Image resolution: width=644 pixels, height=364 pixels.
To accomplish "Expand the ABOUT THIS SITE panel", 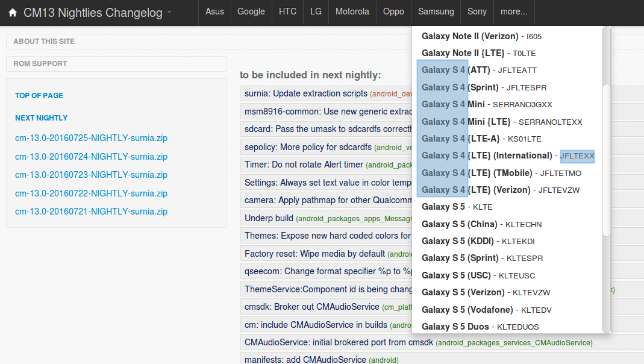I will 44,42.
